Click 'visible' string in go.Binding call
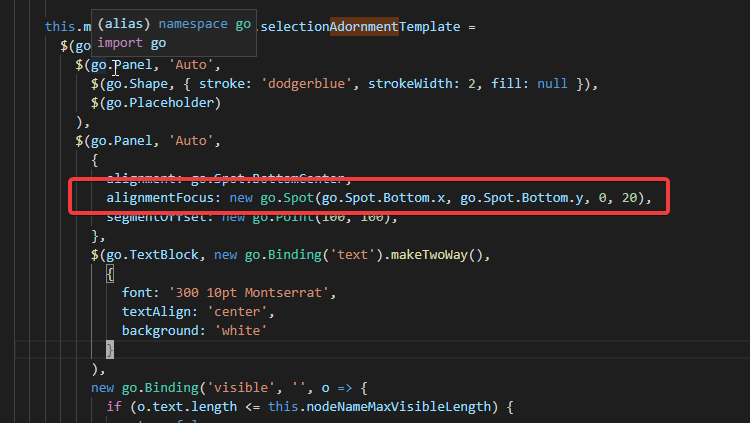Image resolution: width=750 pixels, height=423 pixels. (x=241, y=388)
